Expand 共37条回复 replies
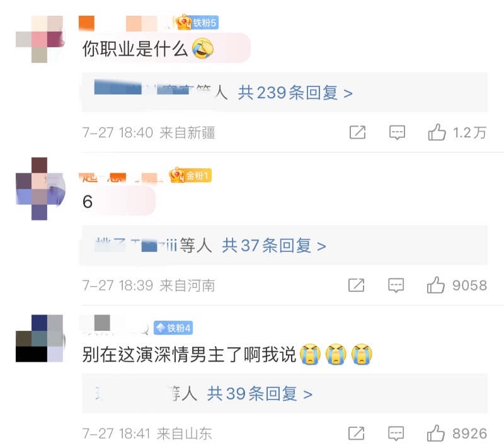 pos(274,246)
